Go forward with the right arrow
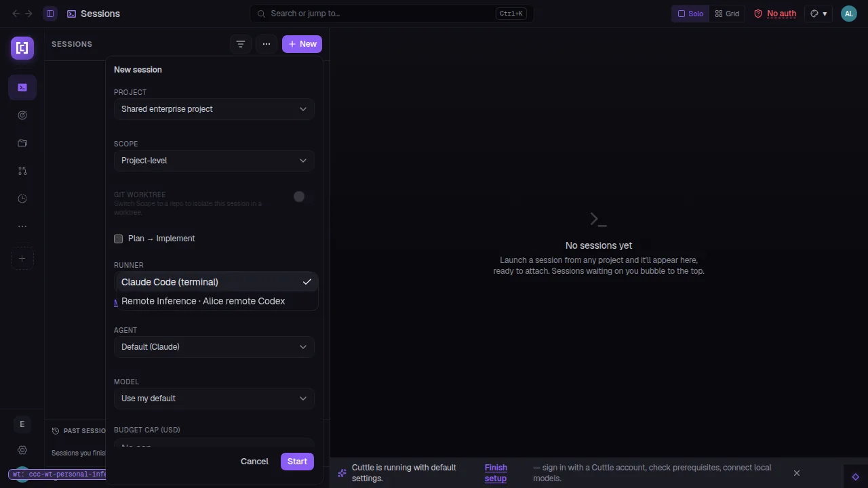Viewport: 868px width, 488px height. [28, 14]
